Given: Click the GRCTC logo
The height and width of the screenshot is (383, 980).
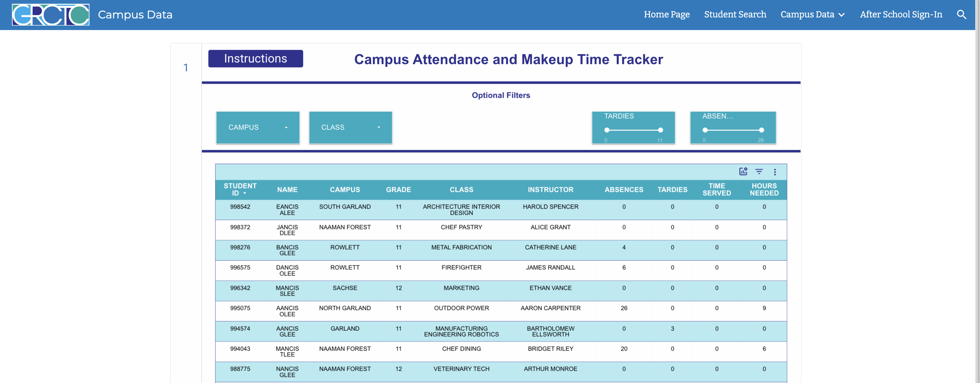Looking at the screenshot, I should point(51,15).
